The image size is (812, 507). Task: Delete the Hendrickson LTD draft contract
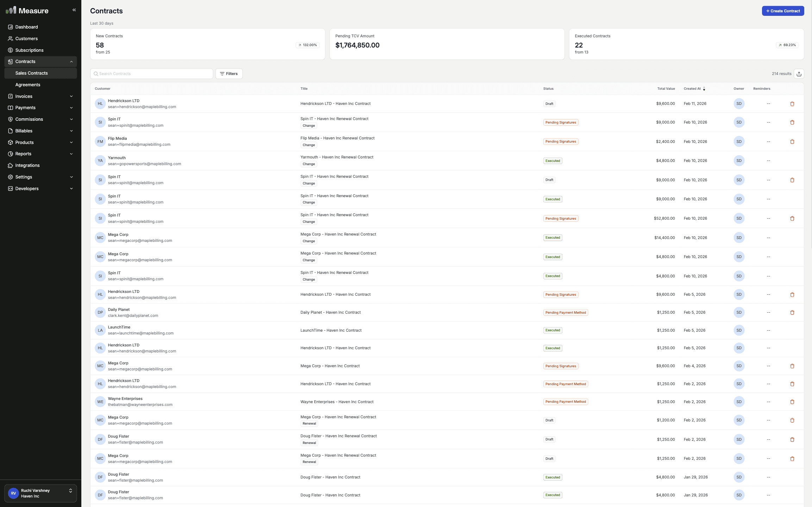click(792, 104)
